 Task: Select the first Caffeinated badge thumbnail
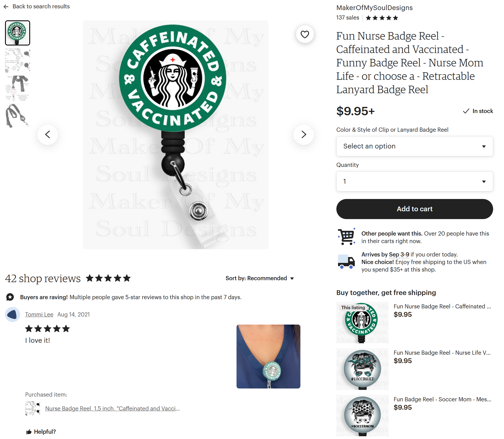click(18, 33)
